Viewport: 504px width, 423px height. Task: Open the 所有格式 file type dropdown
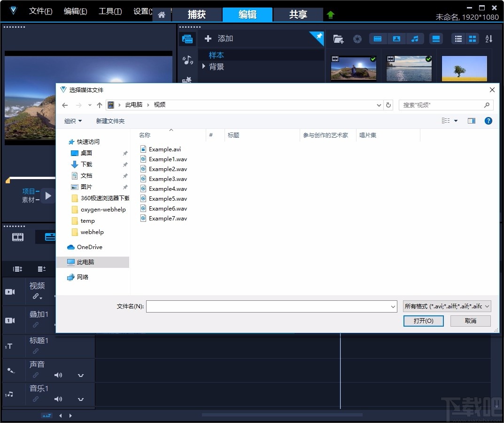coord(447,306)
